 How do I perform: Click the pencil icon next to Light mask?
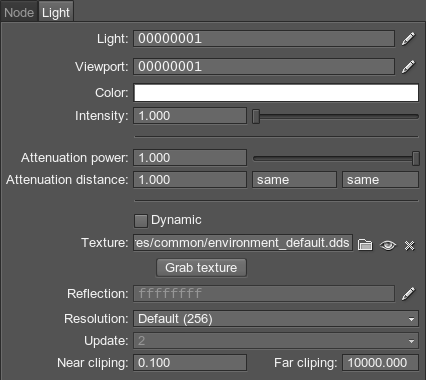pyautogui.click(x=408, y=39)
